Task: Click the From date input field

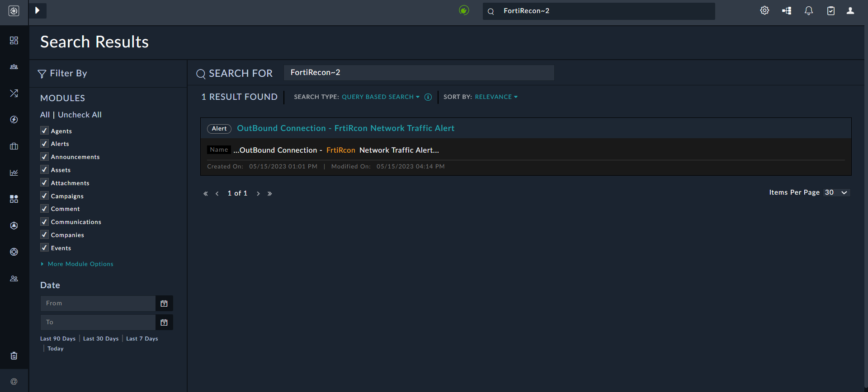Action: 98,303
